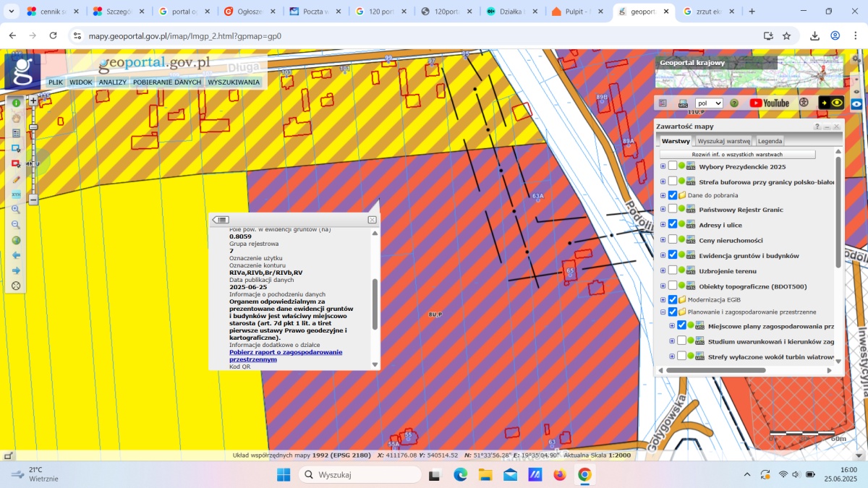Select the pan hand tool

click(x=16, y=118)
